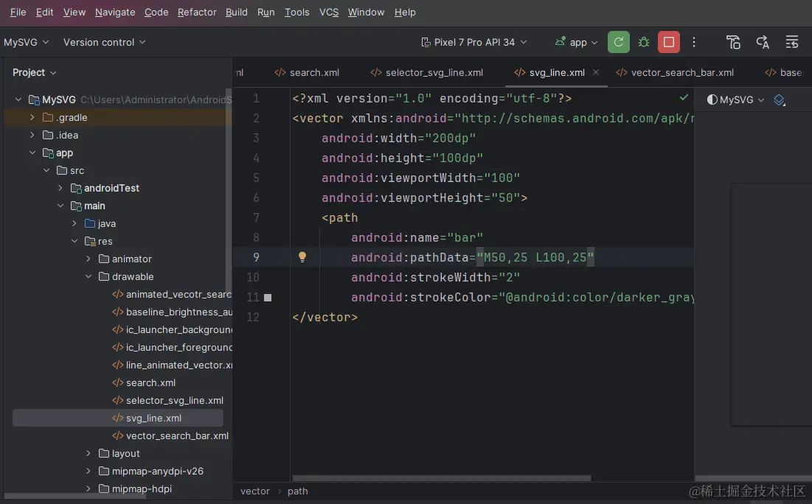The image size is (812, 504).
Task: Open the app run configuration dropdown
Action: [577, 43]
